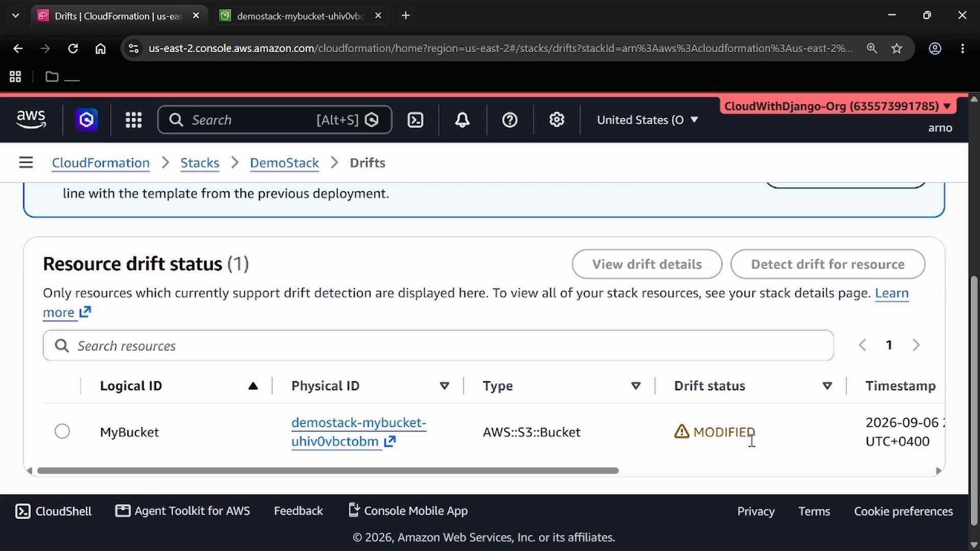
Task: Open a new browser tab
Action: (406, 16)
